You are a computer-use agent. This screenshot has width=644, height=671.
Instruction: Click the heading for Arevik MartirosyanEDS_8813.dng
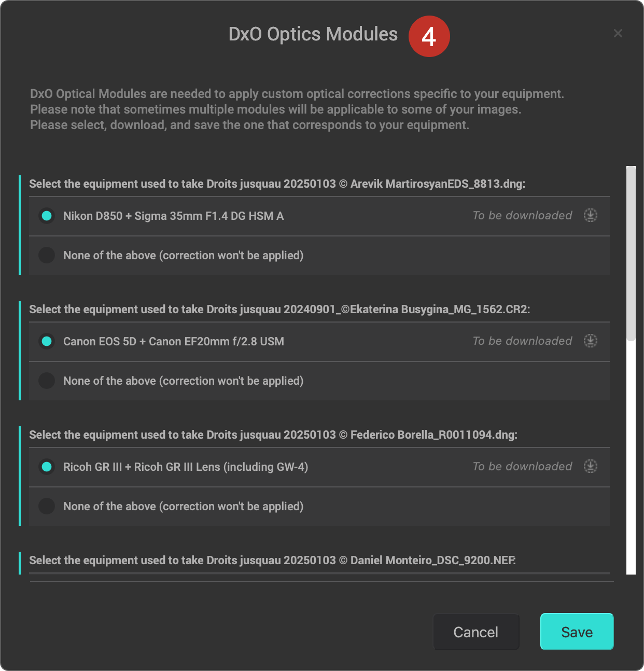(x=277, y=184)
